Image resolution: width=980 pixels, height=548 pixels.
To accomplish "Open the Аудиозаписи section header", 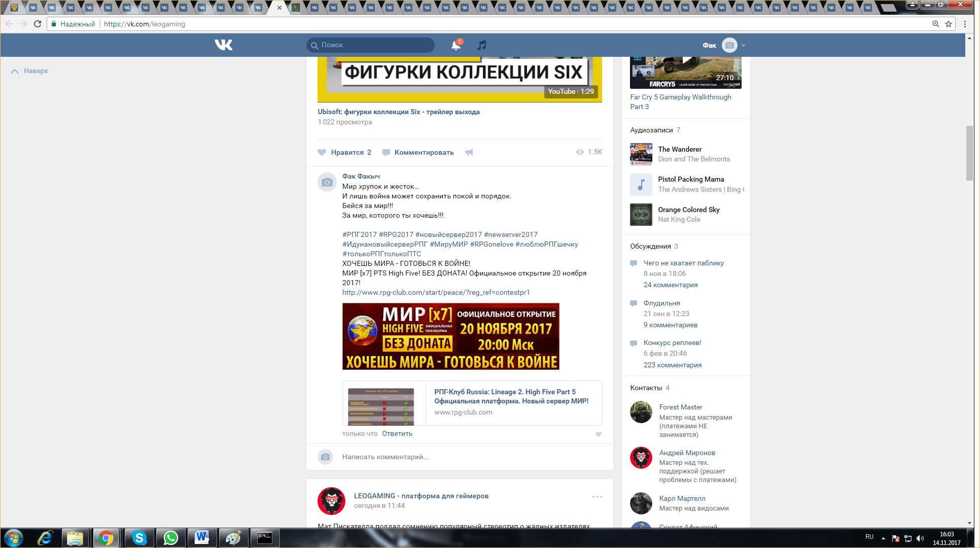I will coord(651,130).
